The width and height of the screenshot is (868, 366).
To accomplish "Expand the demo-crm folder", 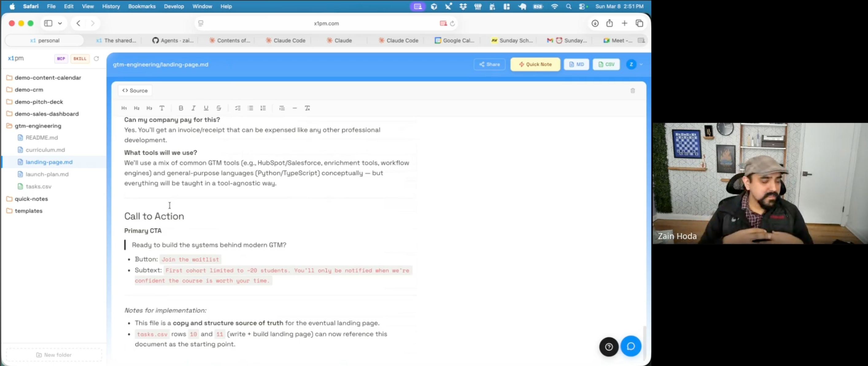I will pyautogui.click(x=29, y=90).
